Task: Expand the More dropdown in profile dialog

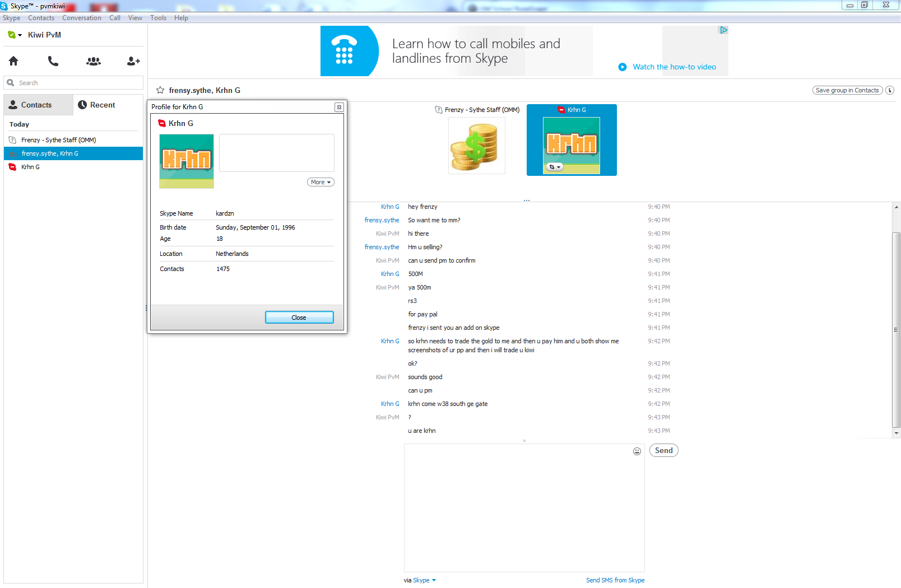Action: tap(321, 182)
